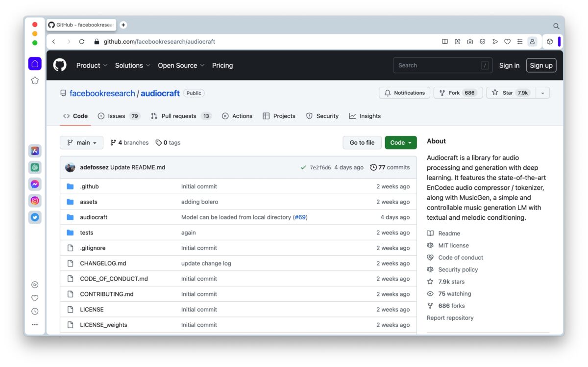Screen dimensions: 588x367
Task: Switch to the Actions tab
Action: tap(237, 116)
